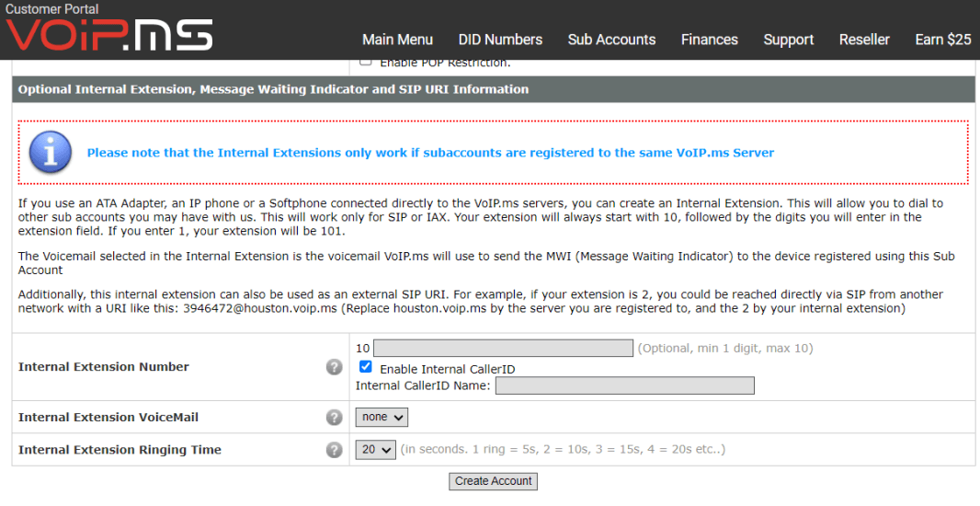Click the Internal Extension Number label
Screen dimensions: 980x506
(104, 367)
